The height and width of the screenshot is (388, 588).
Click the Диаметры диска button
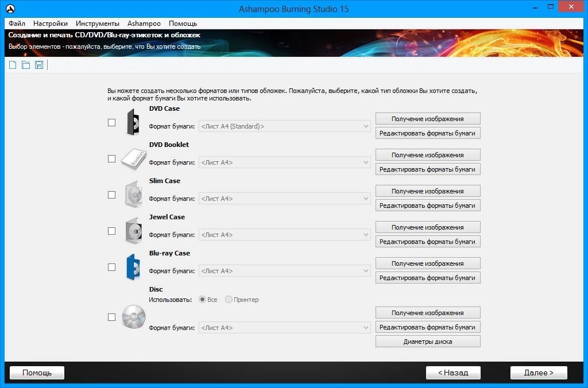(428, 342)
